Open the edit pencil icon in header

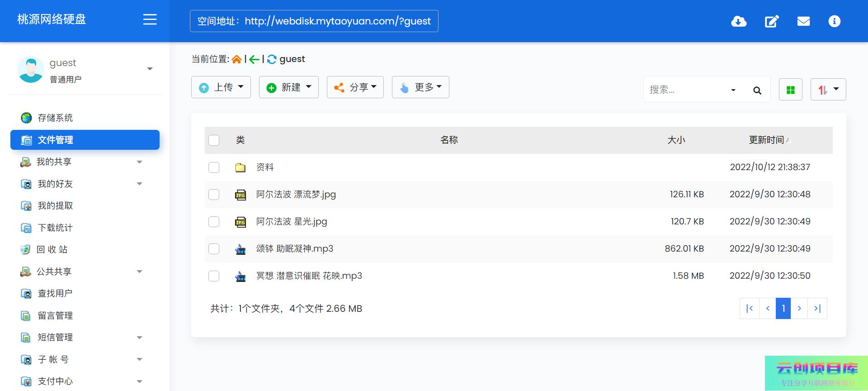click(x=771, y=21)
